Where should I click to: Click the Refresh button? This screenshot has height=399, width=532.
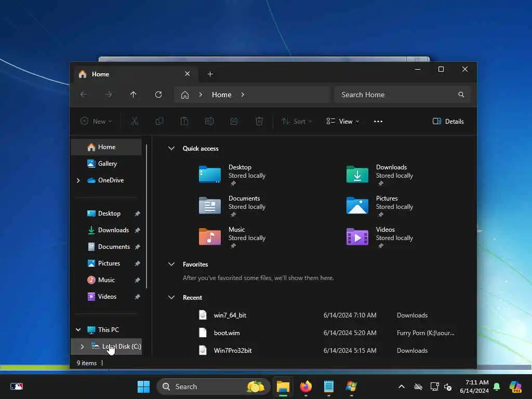158,95
